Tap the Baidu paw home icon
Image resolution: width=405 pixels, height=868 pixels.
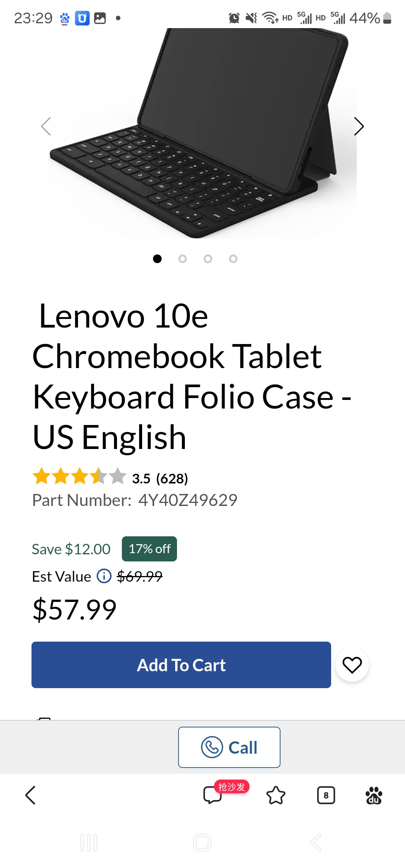[x=373, y=795]
